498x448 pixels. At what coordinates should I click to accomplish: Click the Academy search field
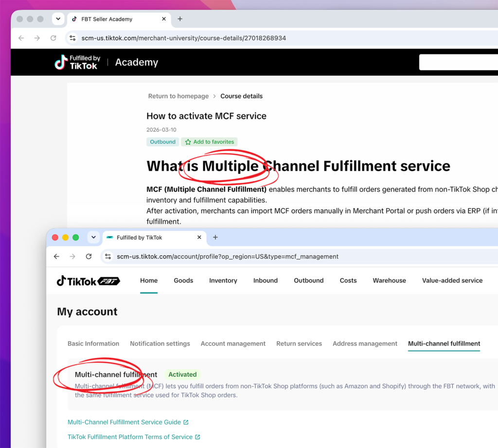(458, 62)
